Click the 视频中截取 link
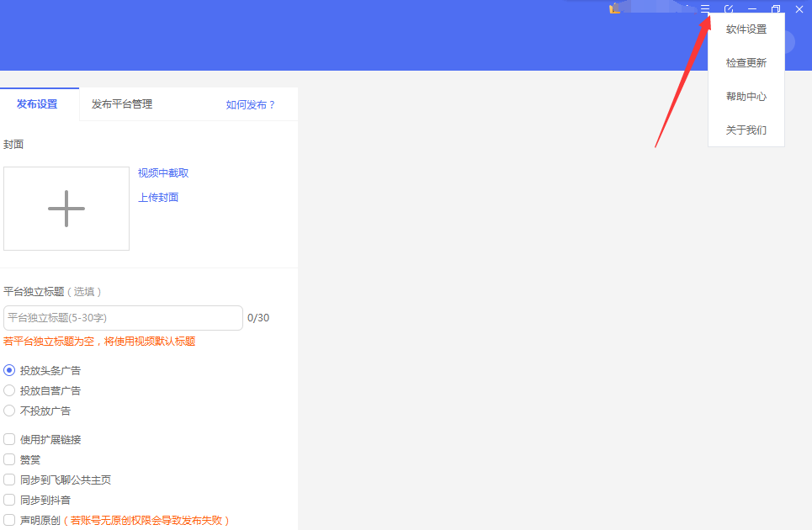This screenshot has width=812, height=530. 163,172
